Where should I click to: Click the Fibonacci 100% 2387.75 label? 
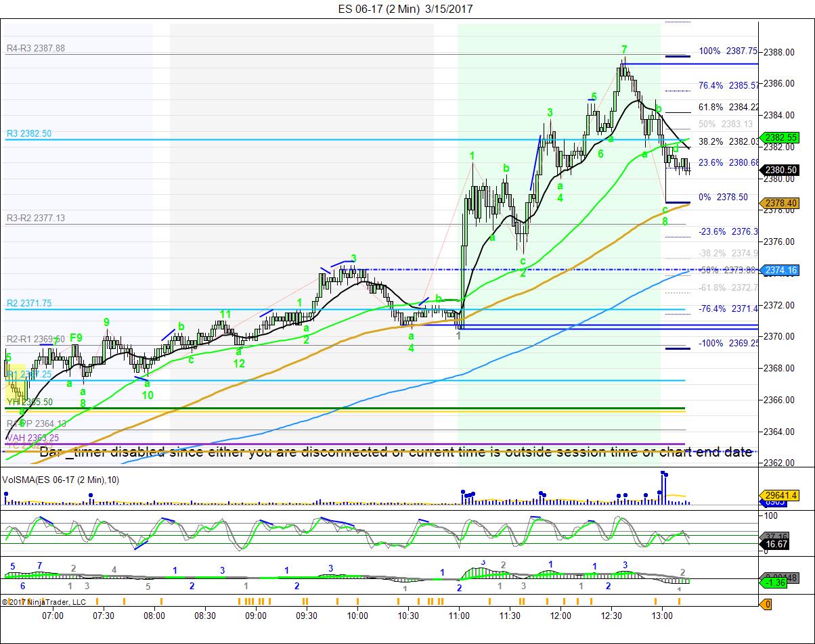pos(728,51)
